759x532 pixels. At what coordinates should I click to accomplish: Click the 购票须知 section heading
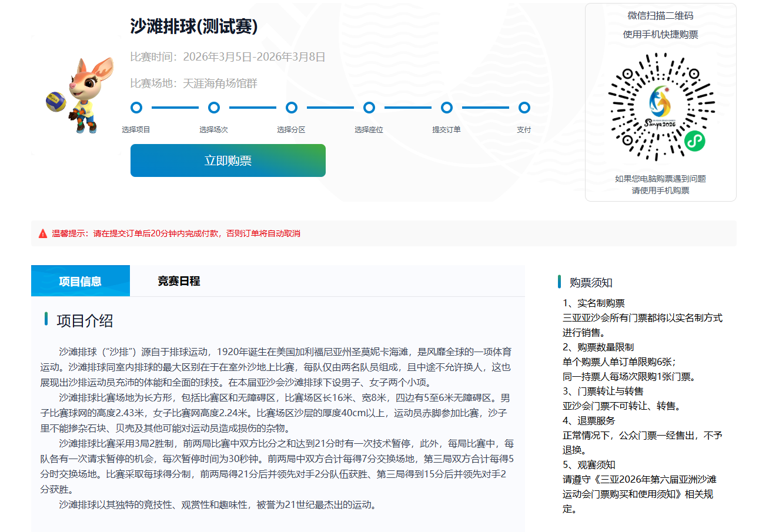pos(591,282)
